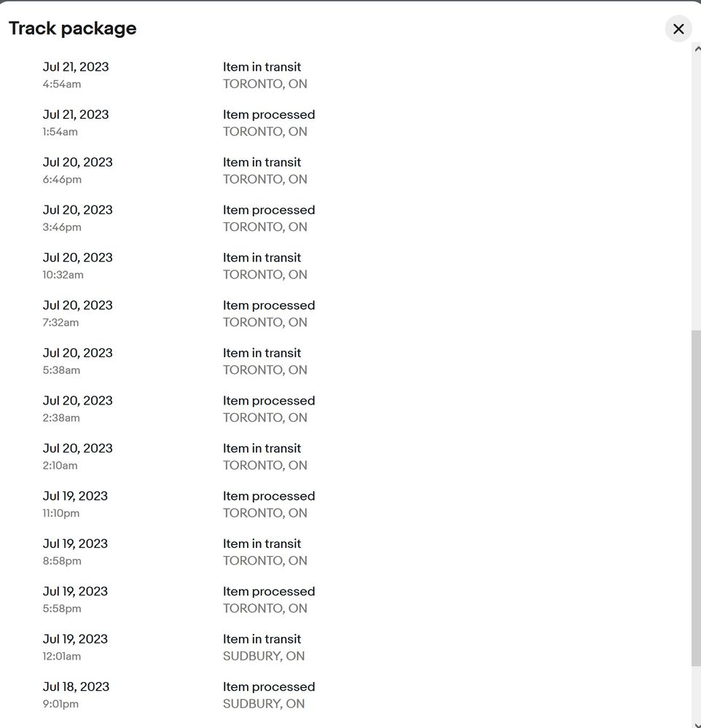Close the Track package dialog
The width and height of the screenshot is (701, 728).
(678, 29)
